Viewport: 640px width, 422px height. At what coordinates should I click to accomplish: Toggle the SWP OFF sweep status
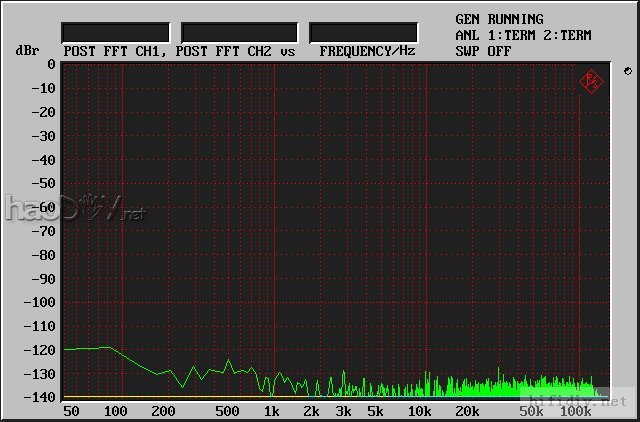[481, 50]
